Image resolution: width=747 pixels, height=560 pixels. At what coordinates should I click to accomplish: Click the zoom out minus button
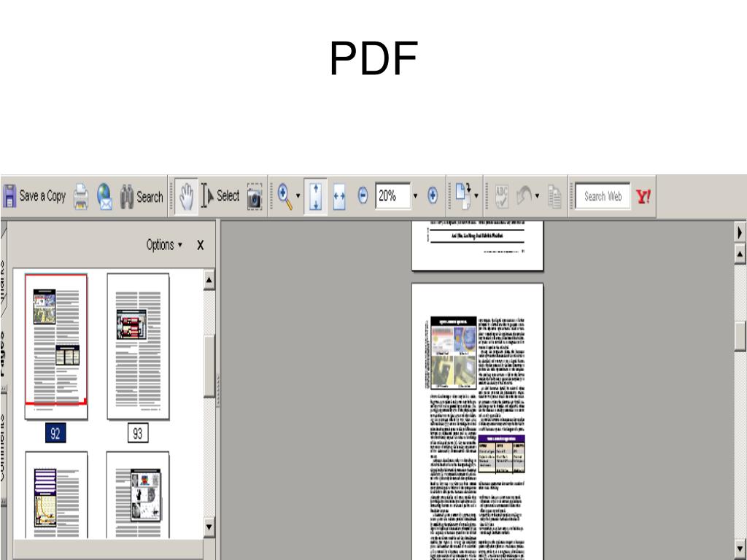pos(363,195)
